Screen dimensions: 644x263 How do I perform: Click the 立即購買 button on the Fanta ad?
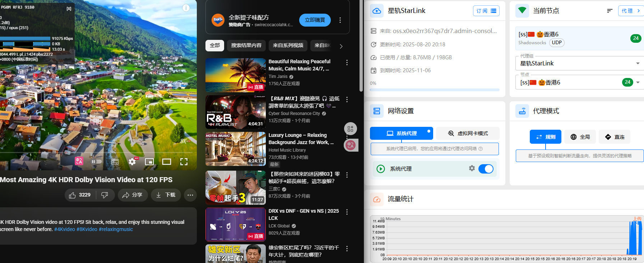click(x=315, y=20)
